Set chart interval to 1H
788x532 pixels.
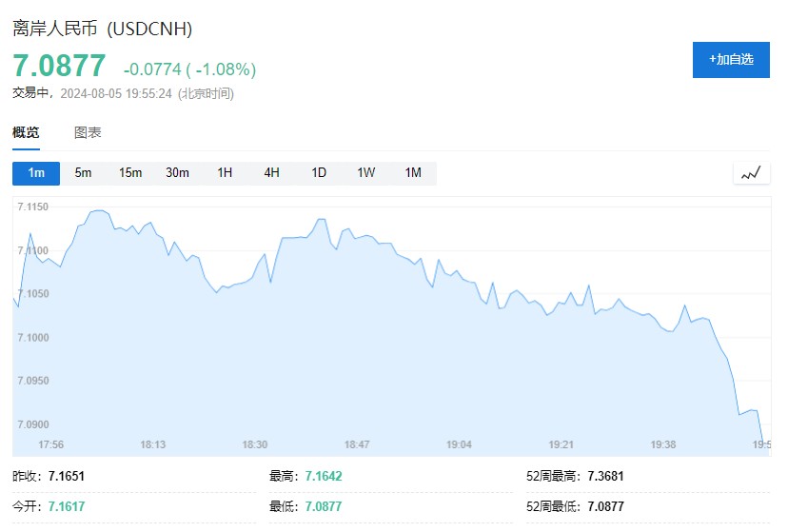(x=225, y=173)
